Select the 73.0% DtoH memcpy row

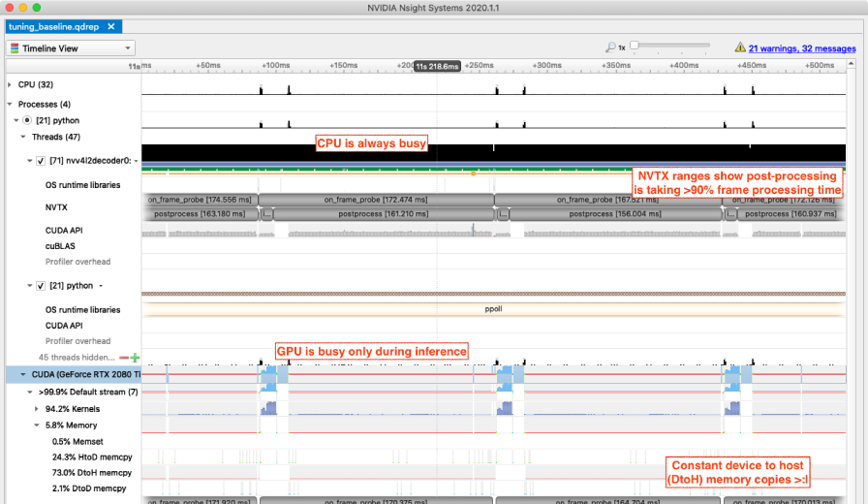point(92,472)
